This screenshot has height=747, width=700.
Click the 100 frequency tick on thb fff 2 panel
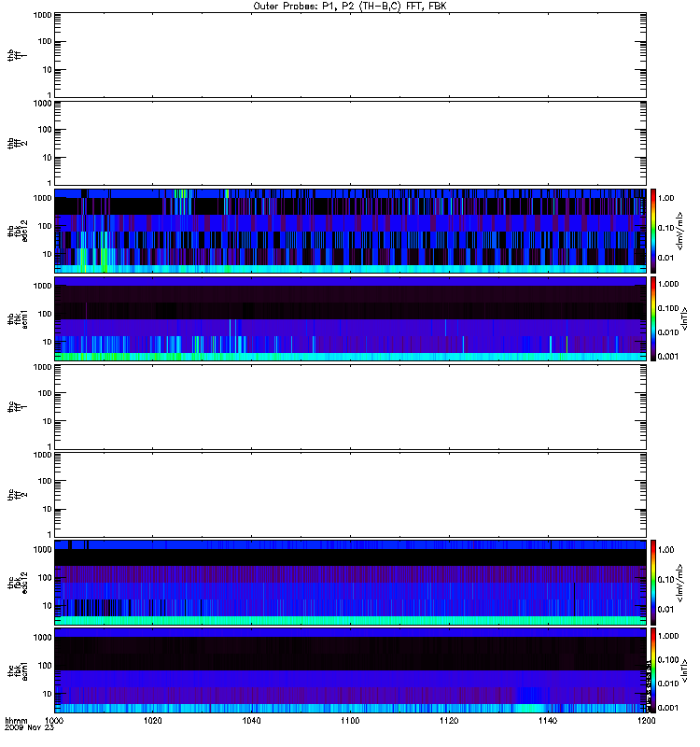pyautogui.click(x=45, y=130)
